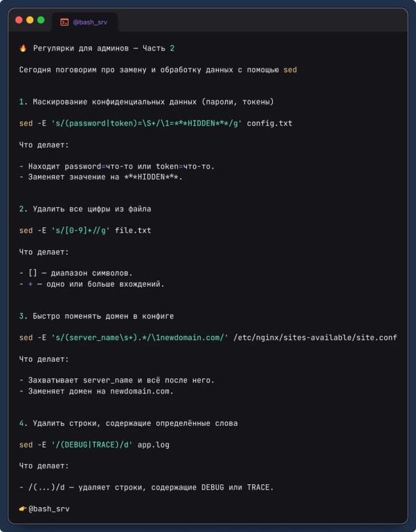
Task: Click the heading "Удалить строки, содержащие определённые слова"
Action: tap(135, 423)
